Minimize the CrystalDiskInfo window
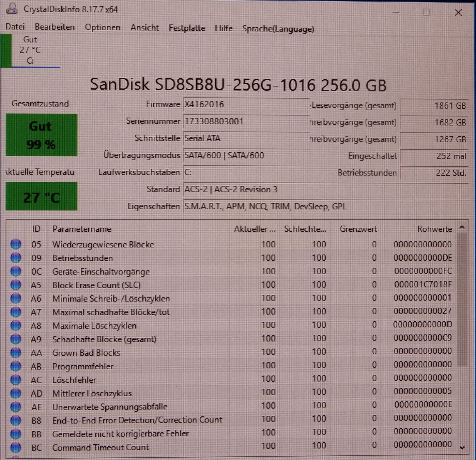The width and height of the screenshot is (476, 460). click(395, 12)
